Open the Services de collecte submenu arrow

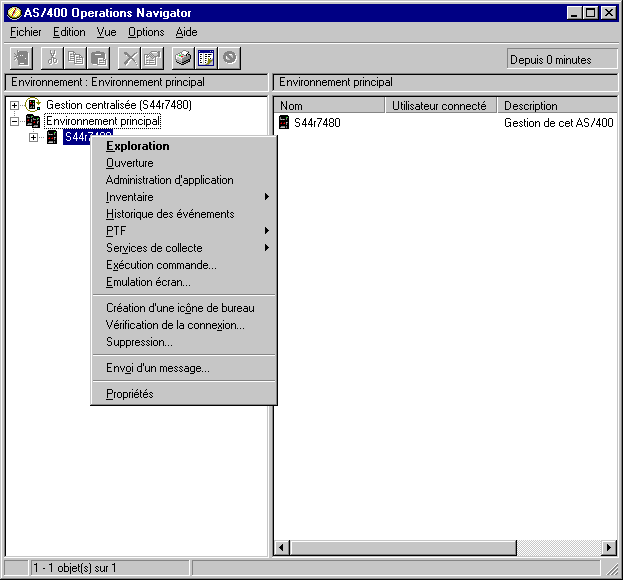267,247
